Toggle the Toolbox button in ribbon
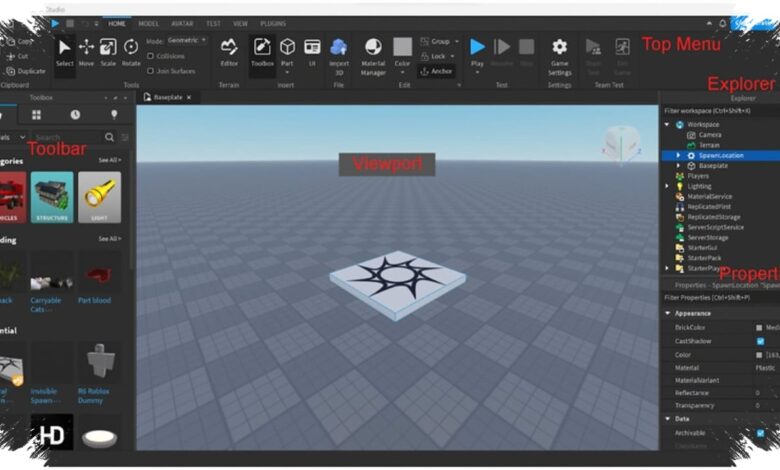780x470 pixels. 262,54
